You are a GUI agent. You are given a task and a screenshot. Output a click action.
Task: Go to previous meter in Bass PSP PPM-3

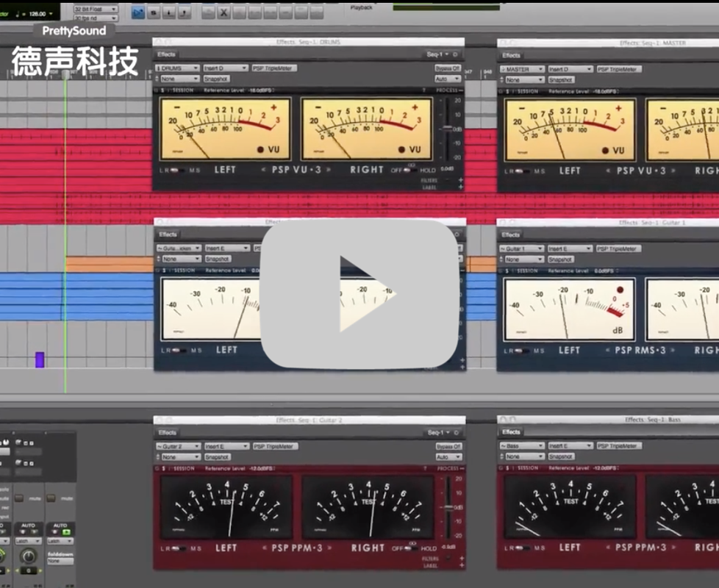pyautogui.click(x=608, y=548)
